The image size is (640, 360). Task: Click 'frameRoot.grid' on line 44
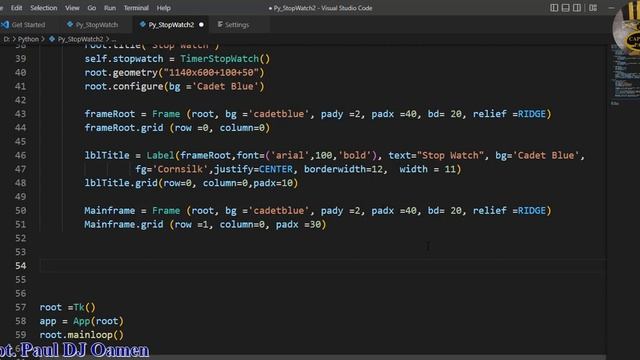(124, 128)
